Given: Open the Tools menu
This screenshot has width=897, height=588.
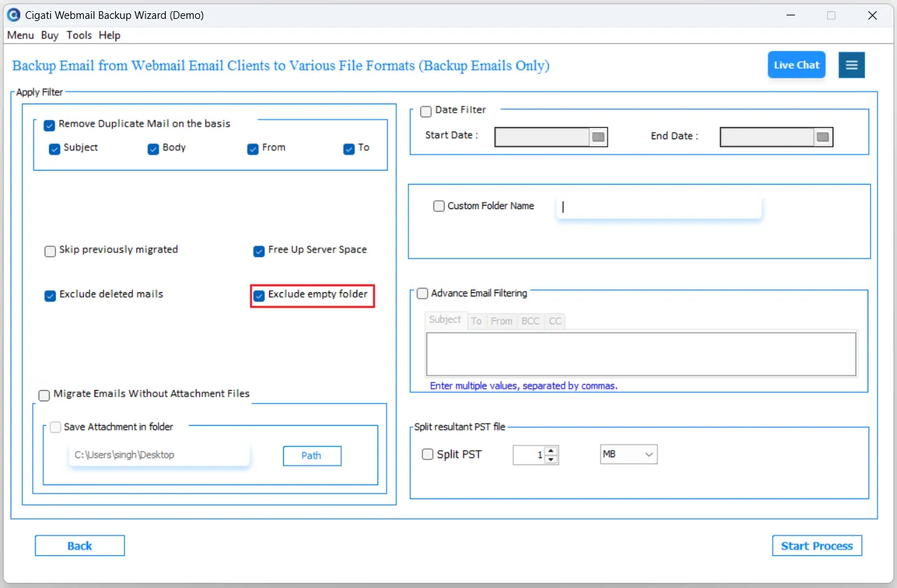Looking at the screenshot, I should [x=79, y=35].
